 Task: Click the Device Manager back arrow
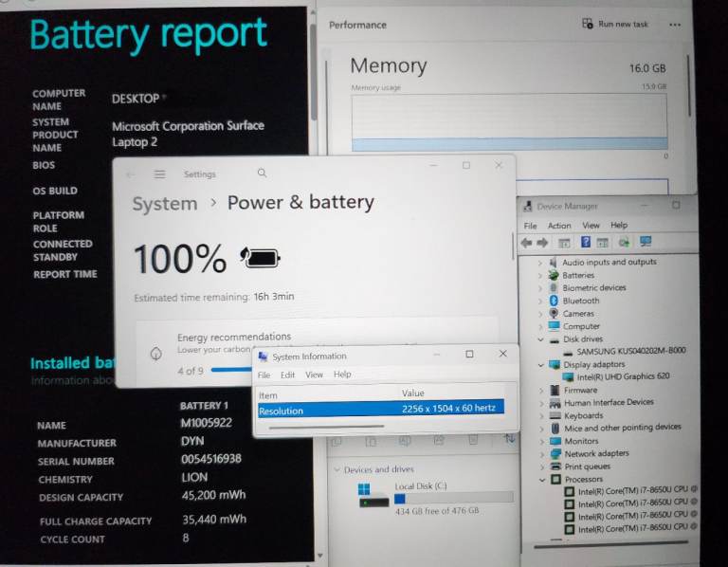pyautogui.click(x=526, y=243)
